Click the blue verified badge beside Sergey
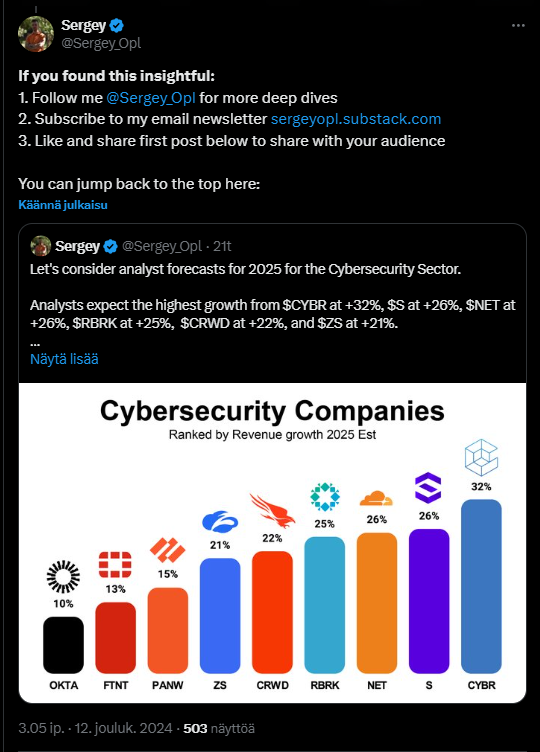Image resolution: width=540 pixels, height=752 pixels. pyautogui.click(x=117, y=25)
